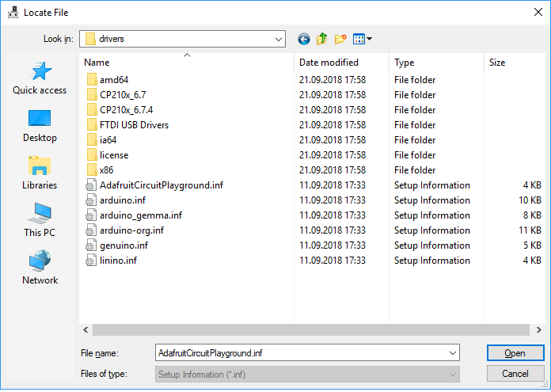This screenshot has width=551, height=392.
Task: Expand the Look in drivers dropdown
Action: pos(279,39)
